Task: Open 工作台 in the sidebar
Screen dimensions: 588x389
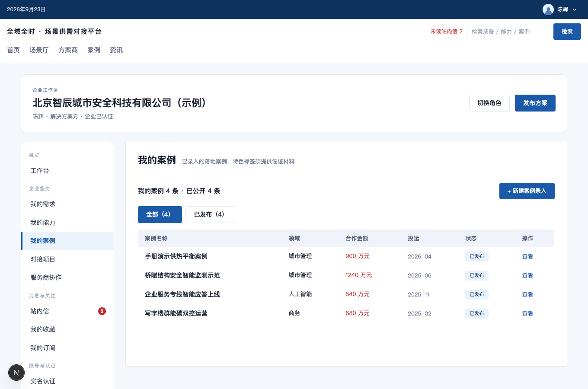Action: click(x=67, y=171)
